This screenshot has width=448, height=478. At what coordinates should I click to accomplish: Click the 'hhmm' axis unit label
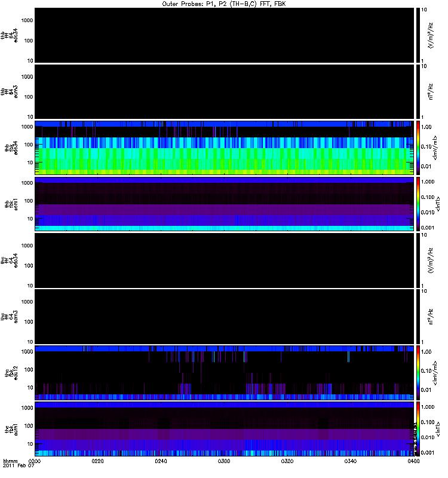[10, 461]
